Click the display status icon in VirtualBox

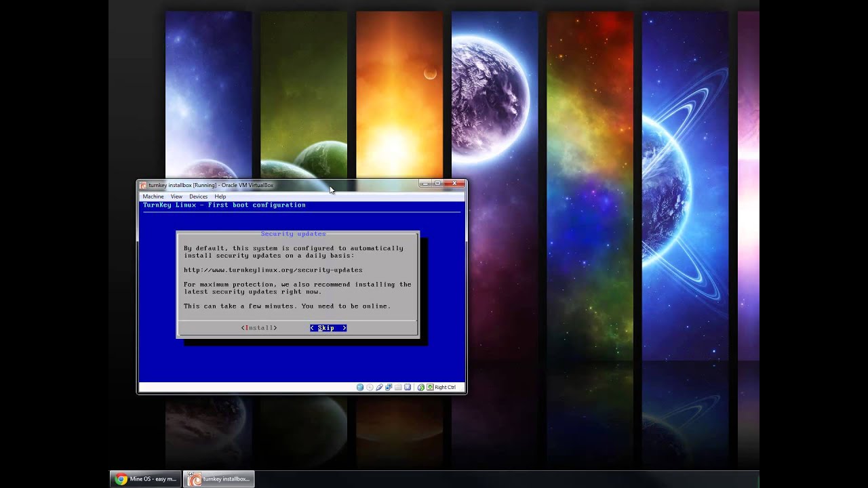(x=408, y=387)
